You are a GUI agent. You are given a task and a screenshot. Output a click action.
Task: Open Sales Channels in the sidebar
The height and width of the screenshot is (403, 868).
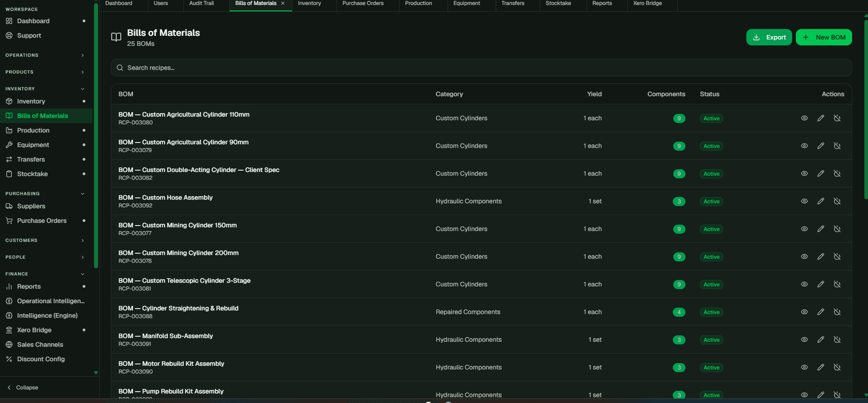pos(46,344)
